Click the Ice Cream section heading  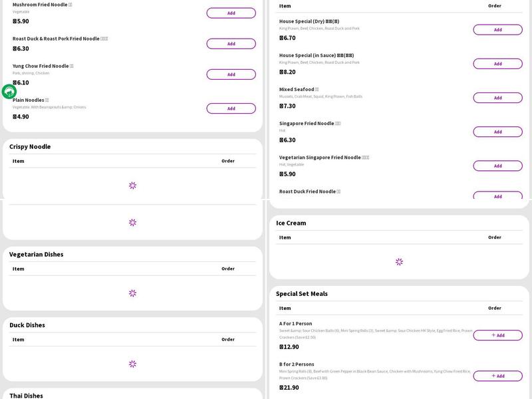coord(291,223)
